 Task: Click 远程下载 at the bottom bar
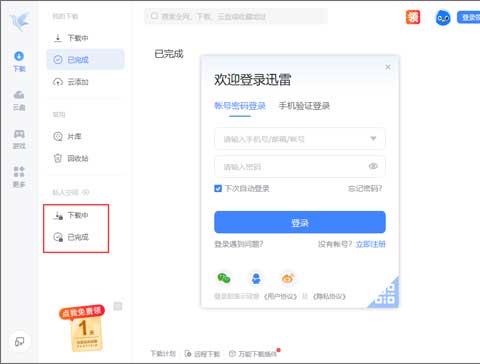pyautogui.click(x=202, y=354)
